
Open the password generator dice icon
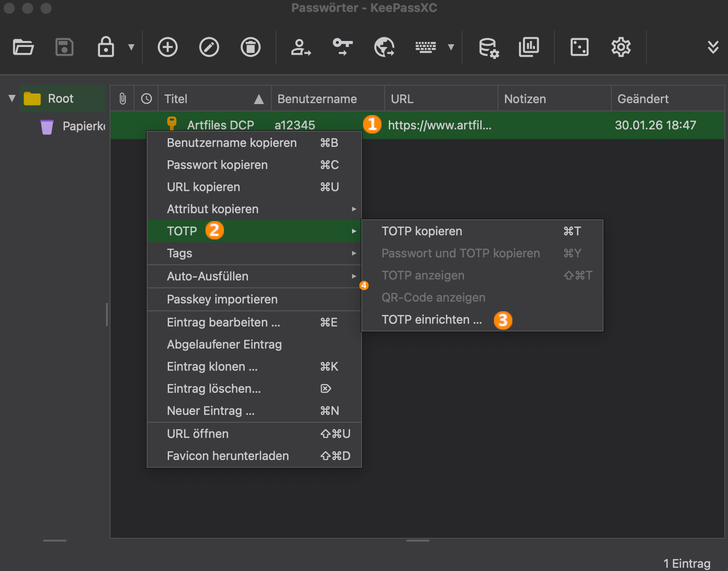click(579, 47)
